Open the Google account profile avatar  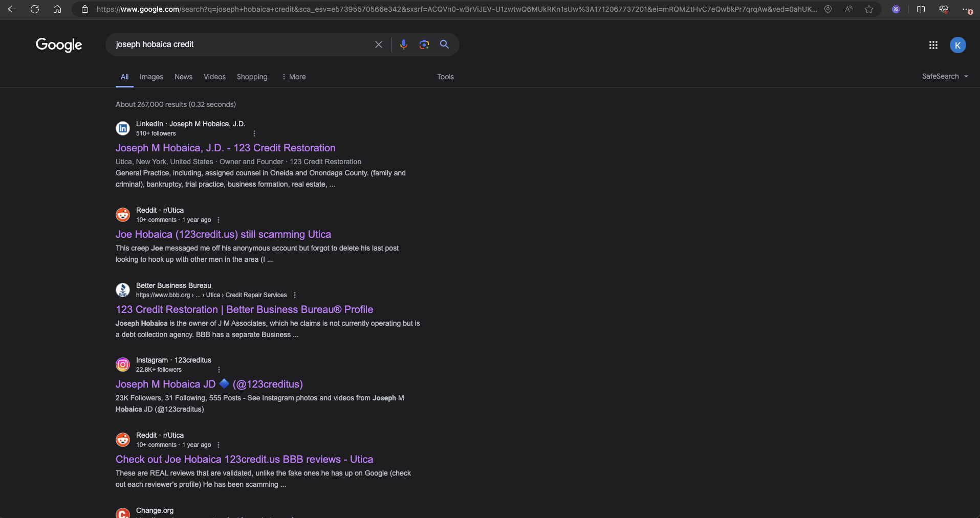pyautogui.click(x=957, y=45)
